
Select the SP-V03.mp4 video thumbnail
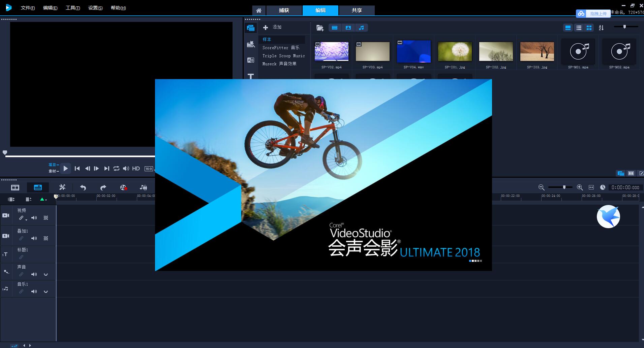372,51
